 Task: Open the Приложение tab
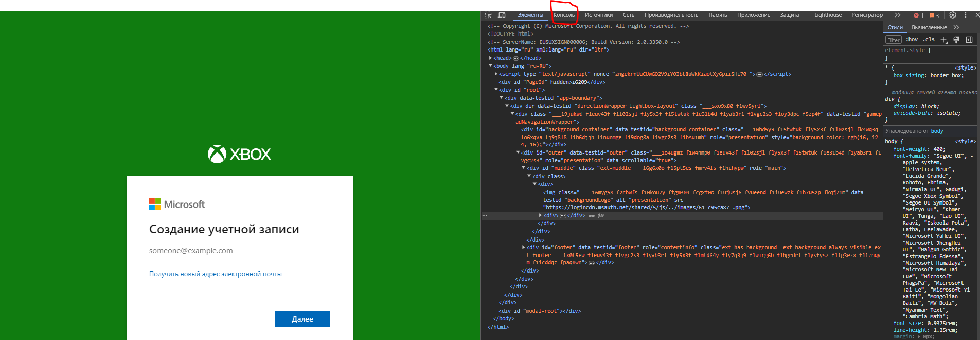point(754,15)
